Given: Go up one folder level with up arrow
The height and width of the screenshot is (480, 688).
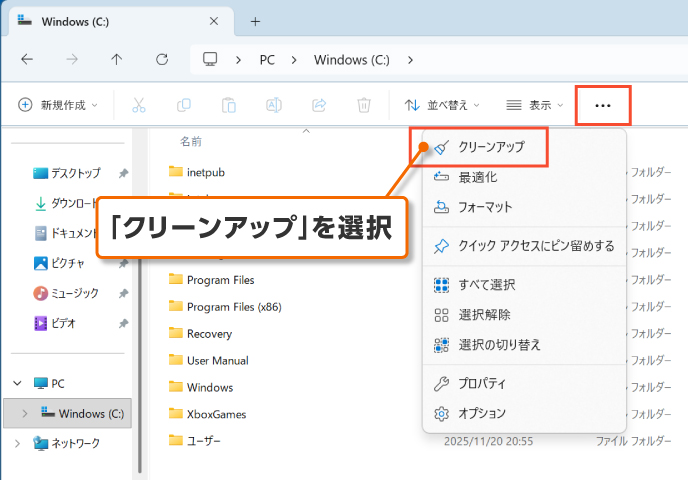Looking at the screenshot, I should coord(117,60).
